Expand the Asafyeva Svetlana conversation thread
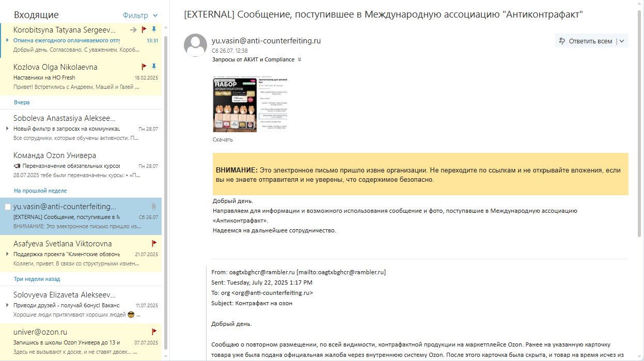This screenshot has height=361, width=644. tap(7, 254)
